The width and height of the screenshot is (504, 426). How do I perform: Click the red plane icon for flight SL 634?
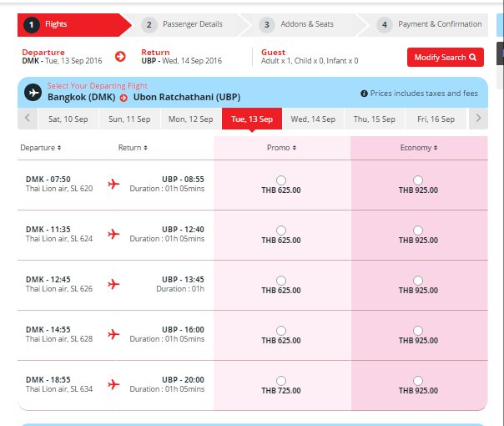tap(113, 384)
